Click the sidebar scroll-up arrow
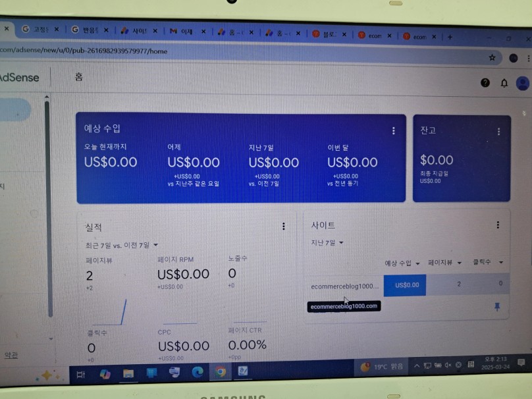The width and height of the screenshot is (532, 399). point(47,97)
